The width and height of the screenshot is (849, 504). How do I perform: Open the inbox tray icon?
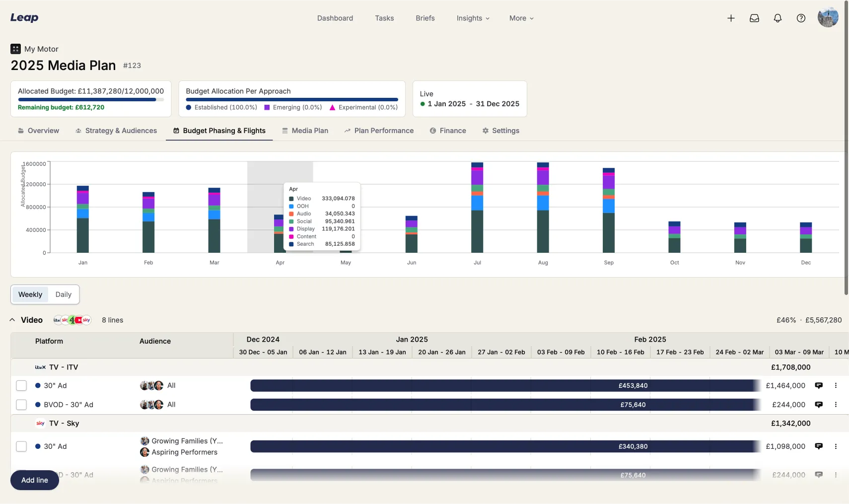(754, 18)
